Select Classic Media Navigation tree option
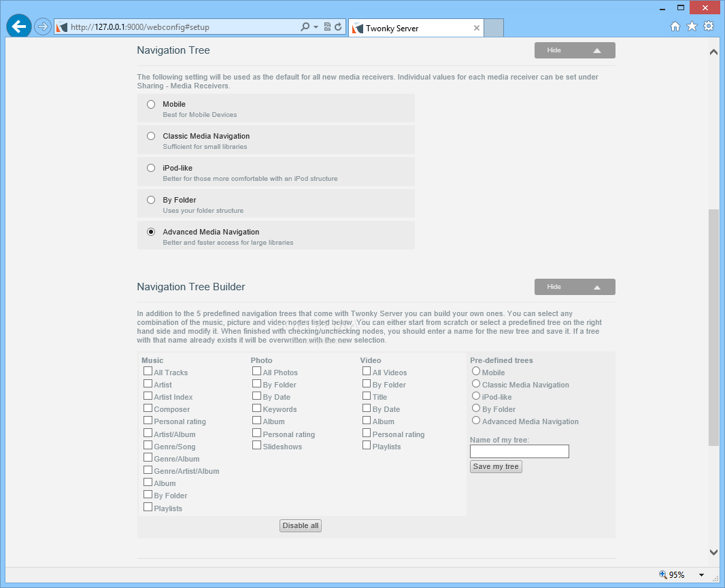 tap(151, 136)
